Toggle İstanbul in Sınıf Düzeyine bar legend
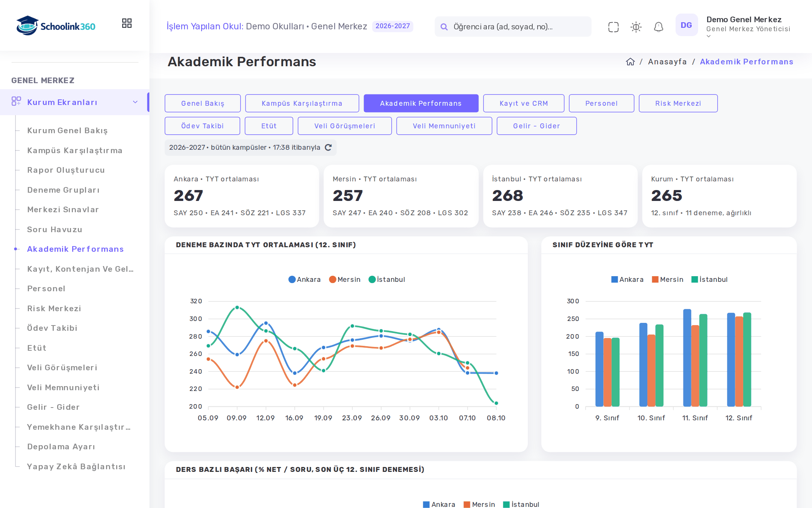The width and height of the screenshot is (812, 508). click(709, 280)
